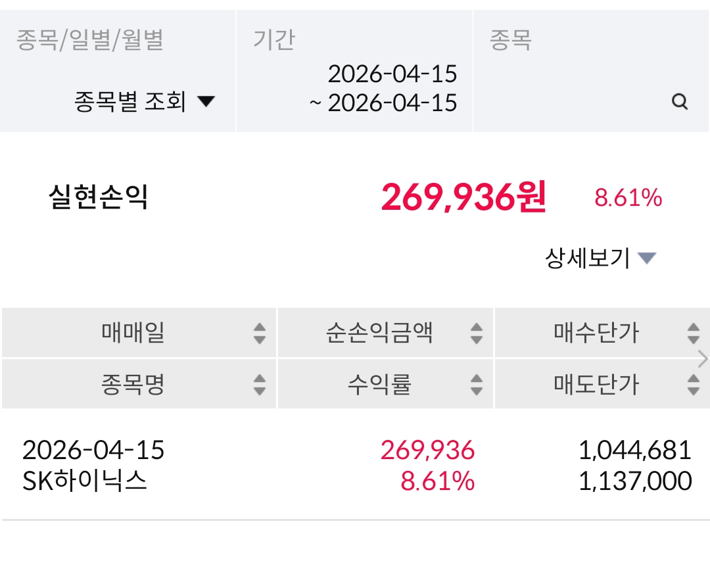This screenshot has width=710, height=588.
Task: Sort by 순손익금액 column arrows
Action: pos(477,333)
